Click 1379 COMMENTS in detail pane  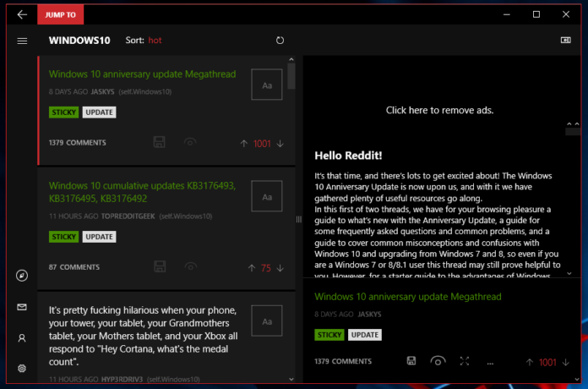click(343, 361)
